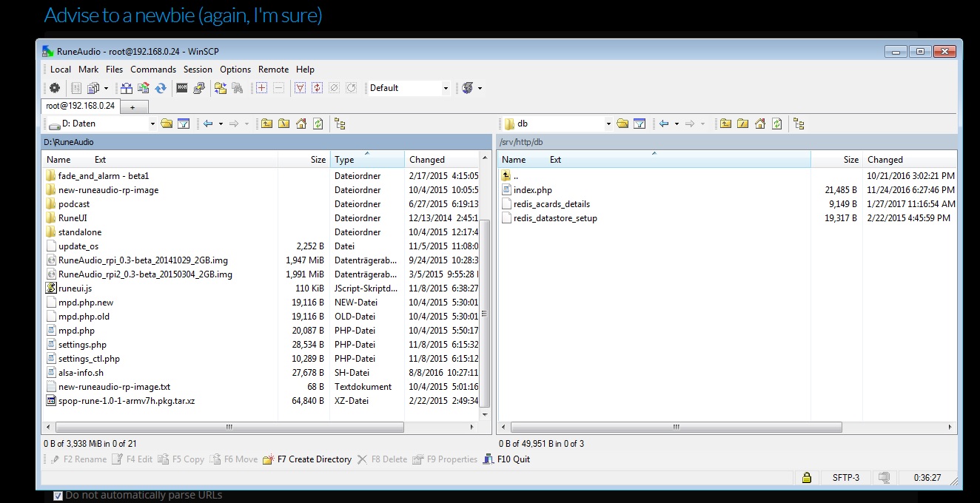Show directory tree in local panel
The height and width of the screenshot is (503, 980).
point(340,124)
